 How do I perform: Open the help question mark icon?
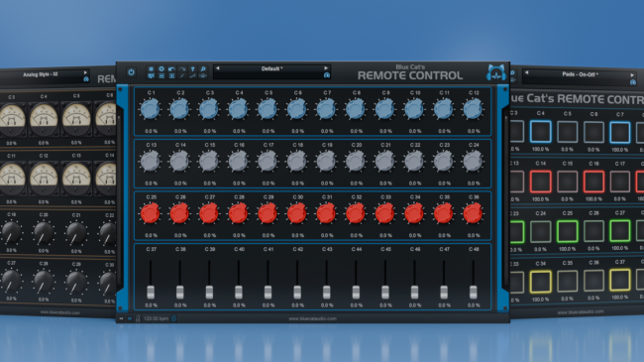tap(192, 68)
